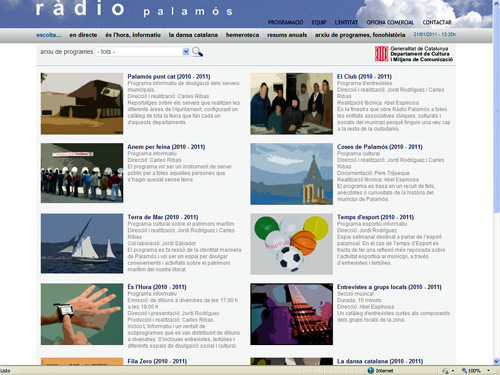
Task: Open the L'ENTITAT menu item
Action: (346, 22)
